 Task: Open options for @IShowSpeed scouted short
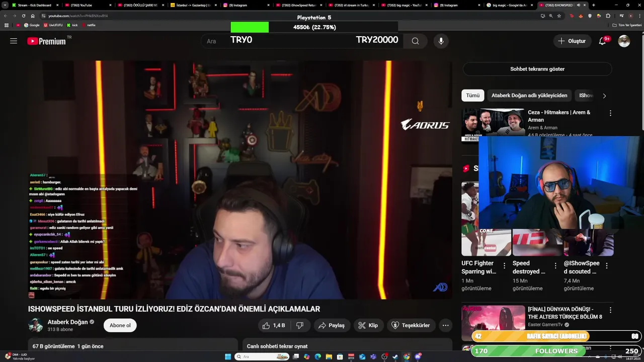tap(607, 265)
